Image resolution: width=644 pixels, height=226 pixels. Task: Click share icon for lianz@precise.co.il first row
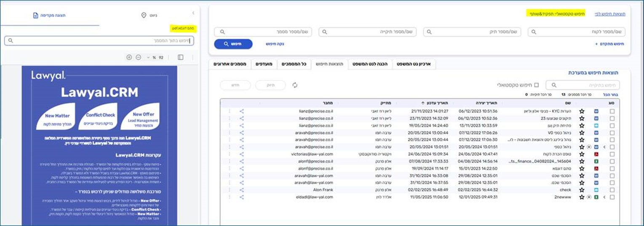coord(242,111)
